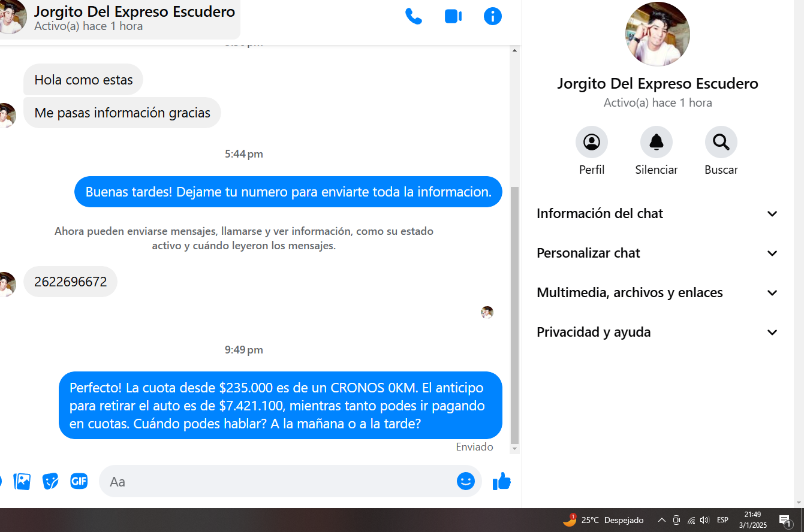
Task: Click the conversation vertical scrollbar
Action: [x=514, y=312]
